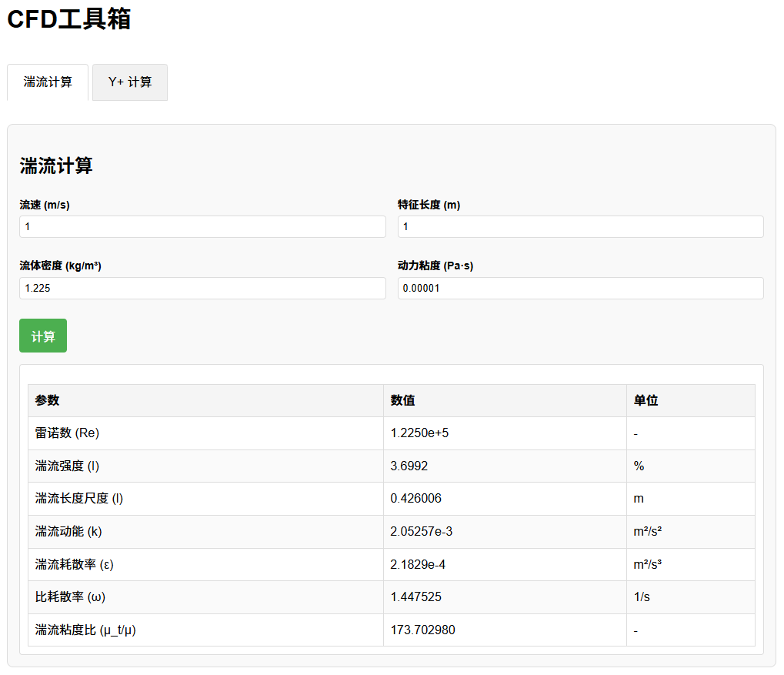Click the 湍流长度尺度 value 0.426006
This screenshot has width=784, height=675.
pos(415,499)
